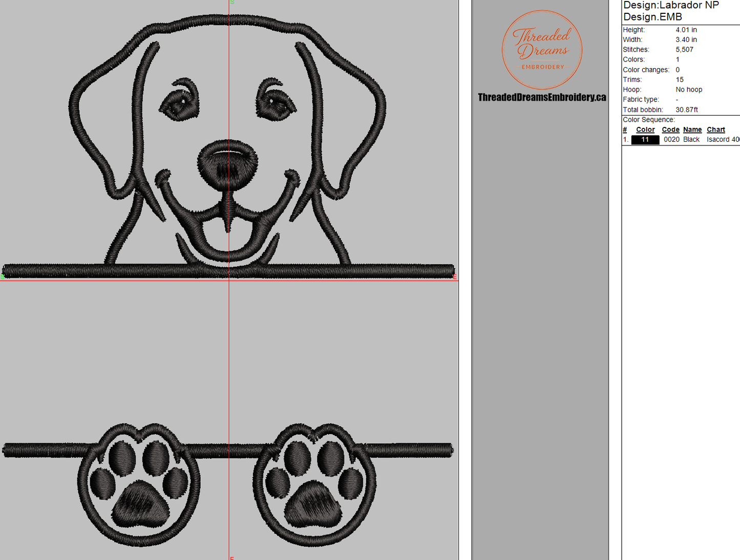Click the left paw print design
The width and height of the screenshot is (740, 560).
[x=139, y=484]
